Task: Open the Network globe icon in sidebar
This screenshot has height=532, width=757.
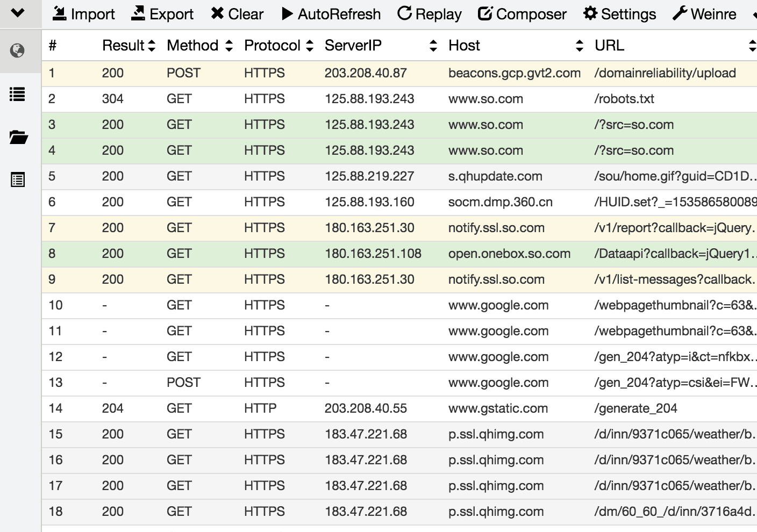Action: (x=18, y=51)
